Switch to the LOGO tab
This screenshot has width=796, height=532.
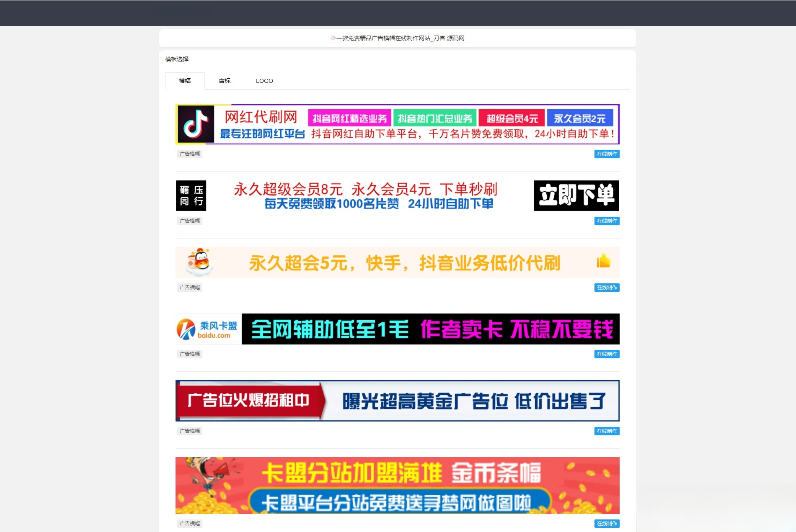[x=264, y=81]
